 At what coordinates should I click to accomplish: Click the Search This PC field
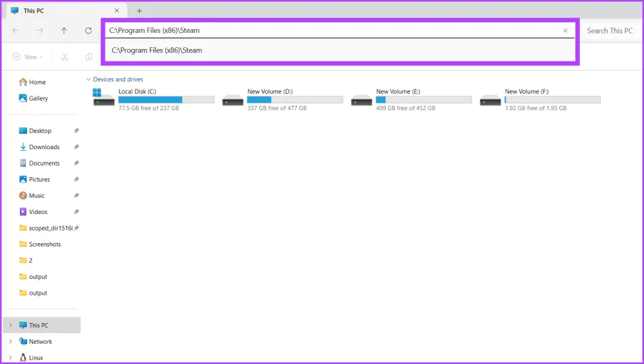(x=609, y=30)
